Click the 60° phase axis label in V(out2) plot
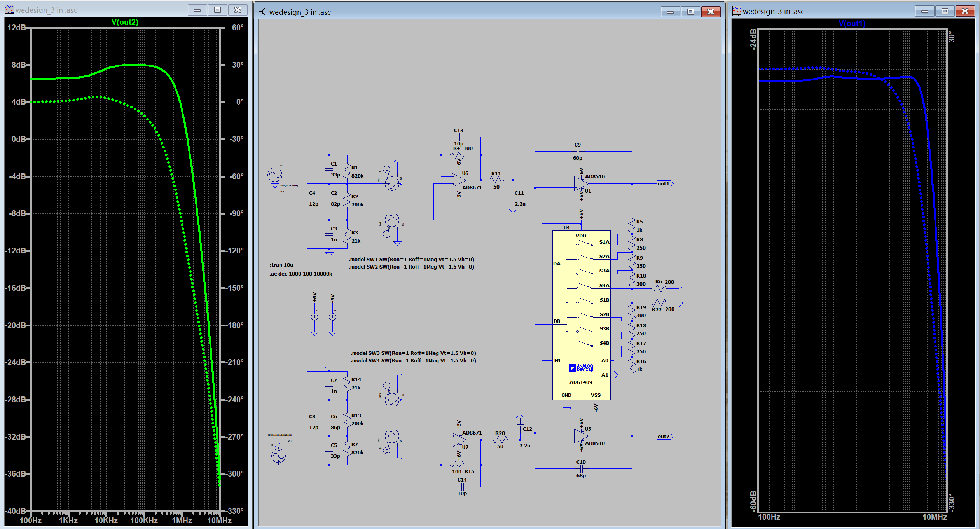Viewport: 980px width, 529px height. pos(238,28)
